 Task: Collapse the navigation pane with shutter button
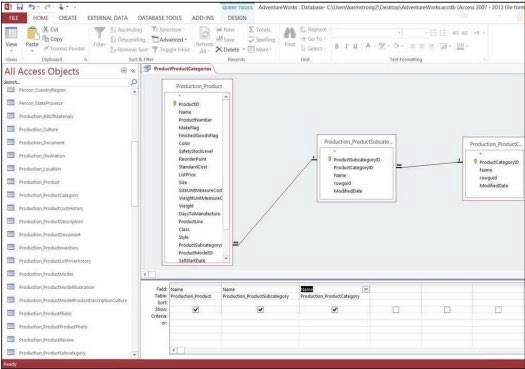(133, 71)
